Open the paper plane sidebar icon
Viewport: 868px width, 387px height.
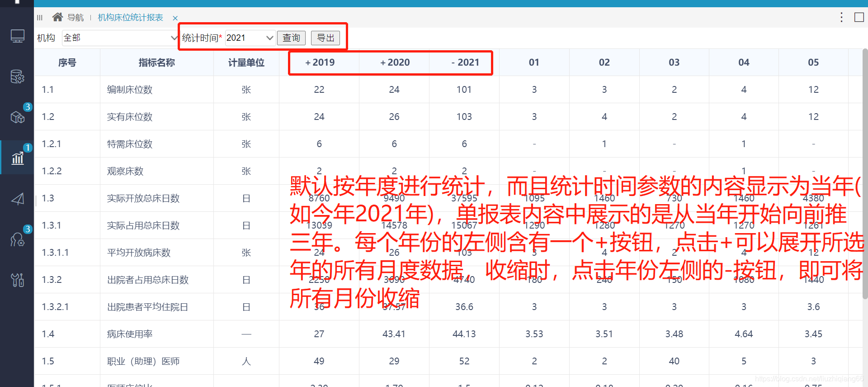point(17,199)
